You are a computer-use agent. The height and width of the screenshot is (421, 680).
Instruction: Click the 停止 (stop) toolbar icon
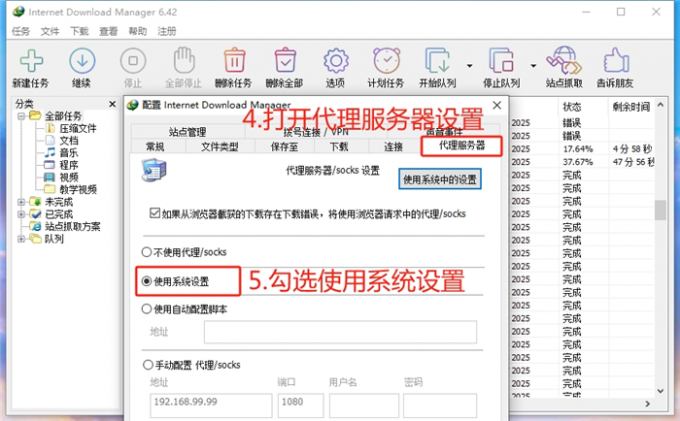133,61
